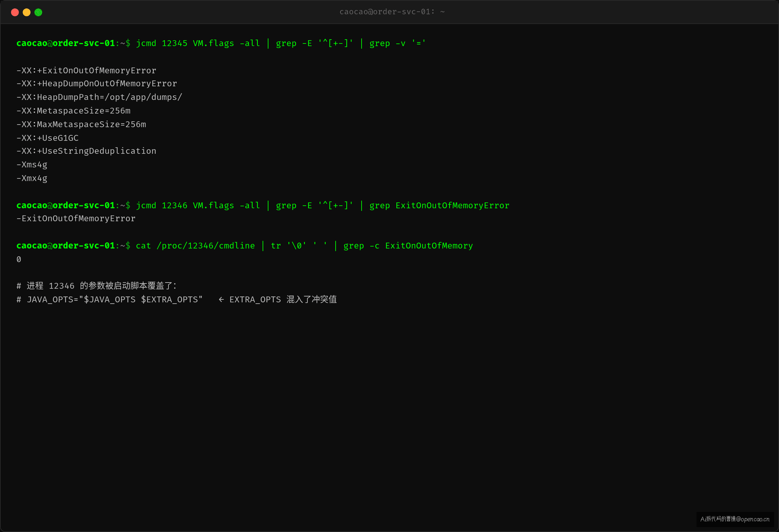Click the -ExitOnOutOfMemoryError result line

pos(76,218)
